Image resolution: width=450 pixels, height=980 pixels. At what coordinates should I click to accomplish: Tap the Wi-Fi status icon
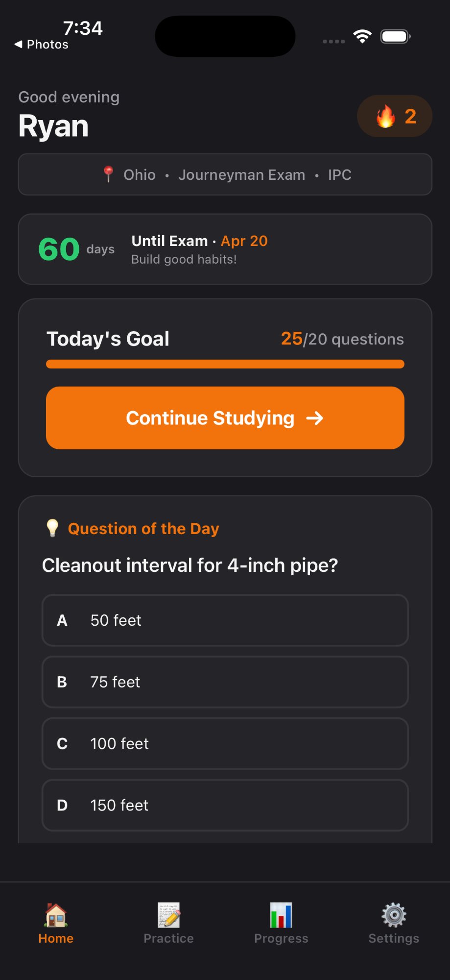tap(362, 36)
